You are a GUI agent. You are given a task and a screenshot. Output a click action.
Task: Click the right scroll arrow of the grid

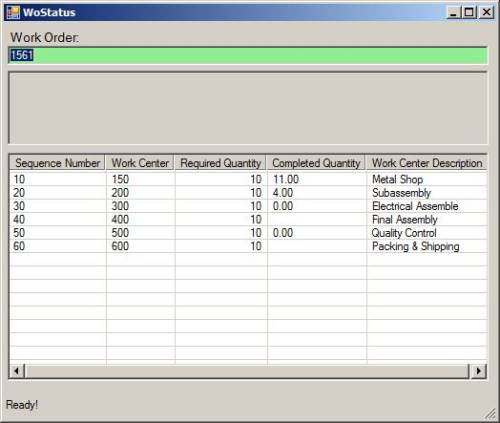pyautogui.click(x=479, y=371)
